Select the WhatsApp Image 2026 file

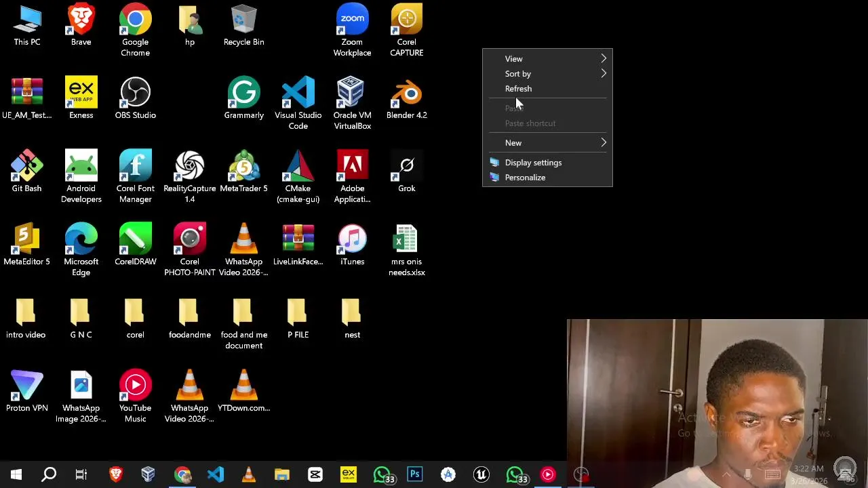point(81,396)
